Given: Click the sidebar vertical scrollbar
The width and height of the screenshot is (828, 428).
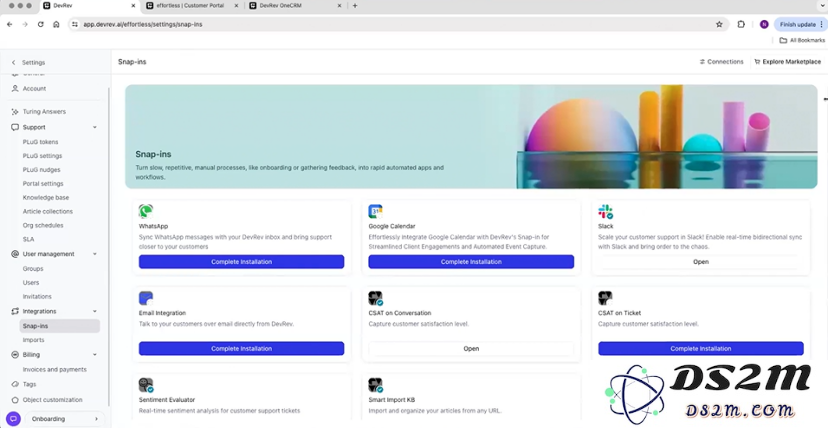Looking at the screenshot, I should pyautogui.click(x=109, y=246).
